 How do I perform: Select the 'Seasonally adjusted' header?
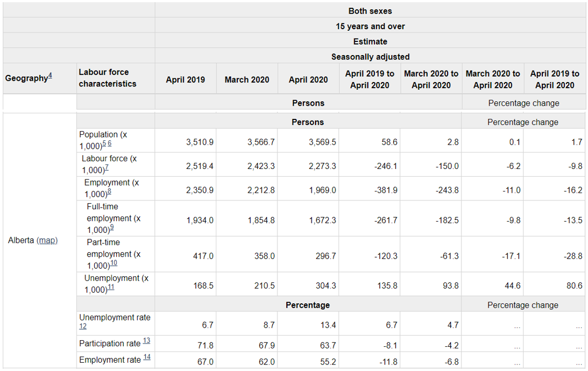(370, 57)
